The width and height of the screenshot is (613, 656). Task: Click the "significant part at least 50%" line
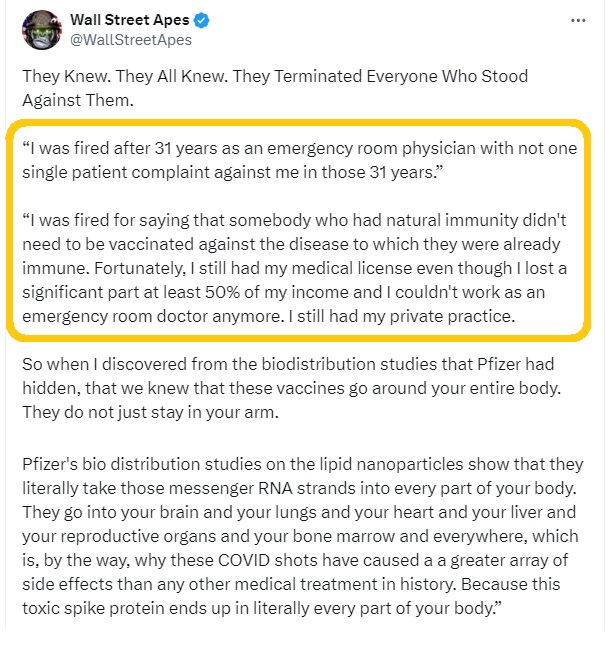pyautogui.click(x=284, y=292)
